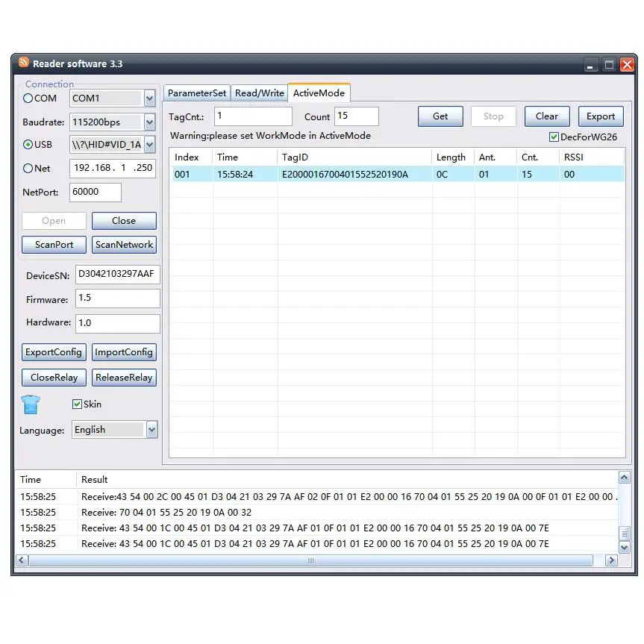This screenshot has height=644, width=644.
Task: Click the horizontal scrollbar thumb in log
Action: [x=310, y=560]
